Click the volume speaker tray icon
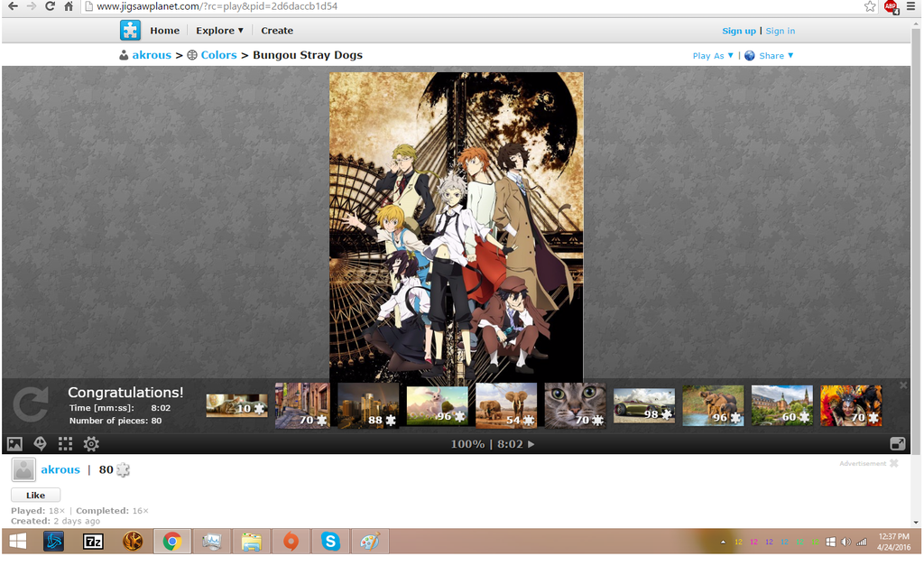 point(846,542)
